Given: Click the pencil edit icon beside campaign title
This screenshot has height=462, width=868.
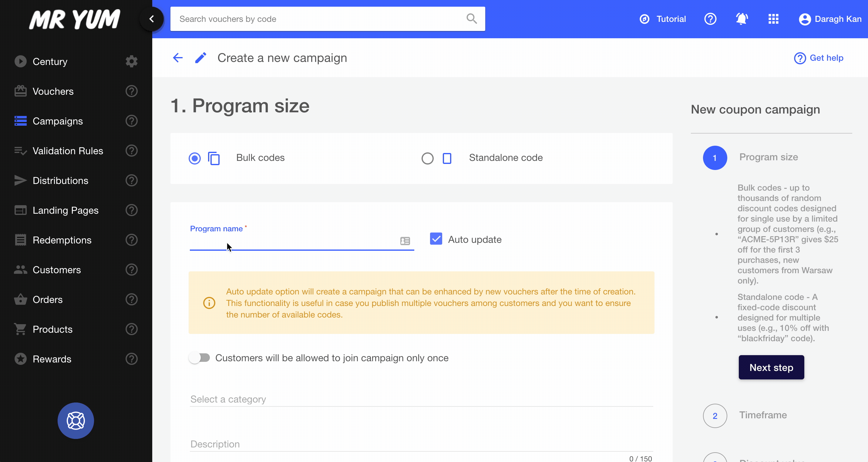Looking at the screenshot, I should [x=200, y=58].
